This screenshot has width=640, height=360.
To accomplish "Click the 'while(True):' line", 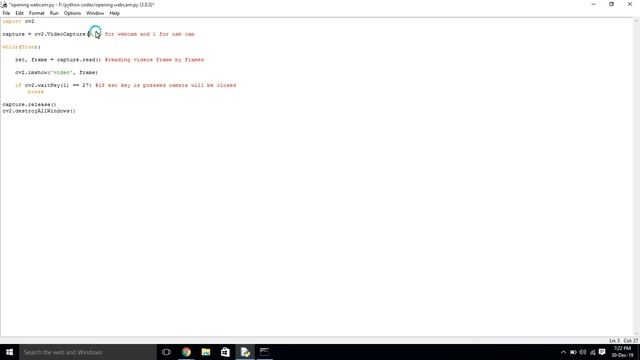I will [21, 47].
